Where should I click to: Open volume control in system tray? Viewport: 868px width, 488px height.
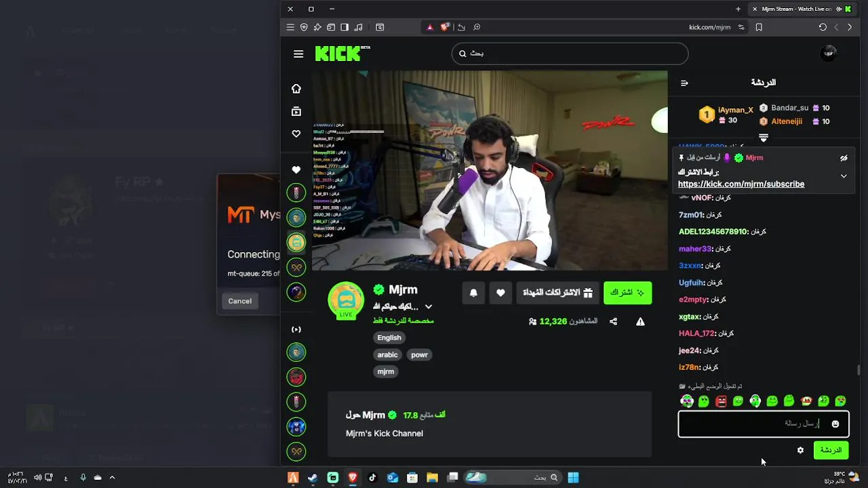pos(38,478)
